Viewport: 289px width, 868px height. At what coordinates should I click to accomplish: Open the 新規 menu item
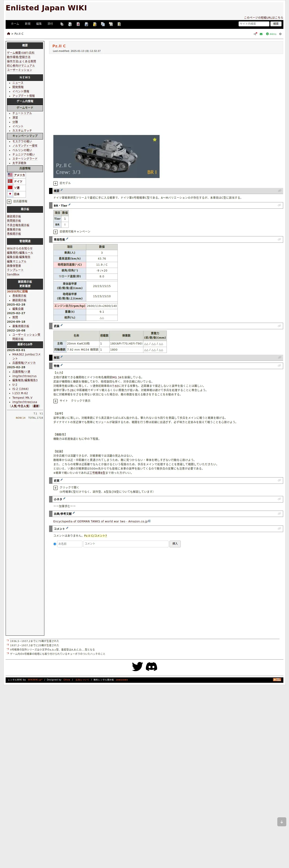coord(28,24)
